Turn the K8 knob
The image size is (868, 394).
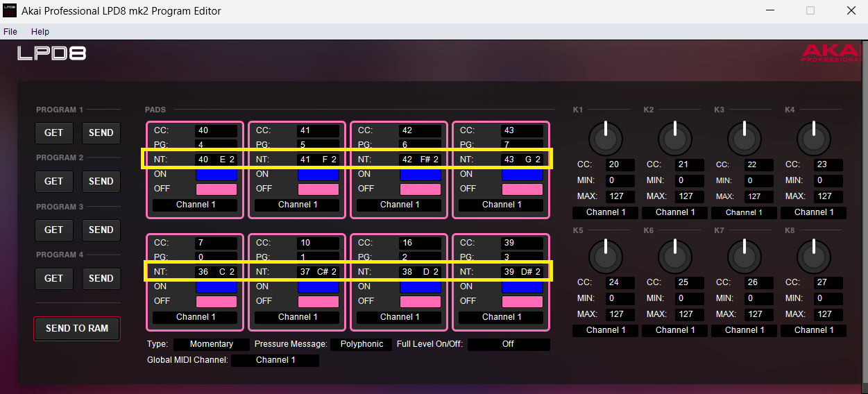point(814,256)
